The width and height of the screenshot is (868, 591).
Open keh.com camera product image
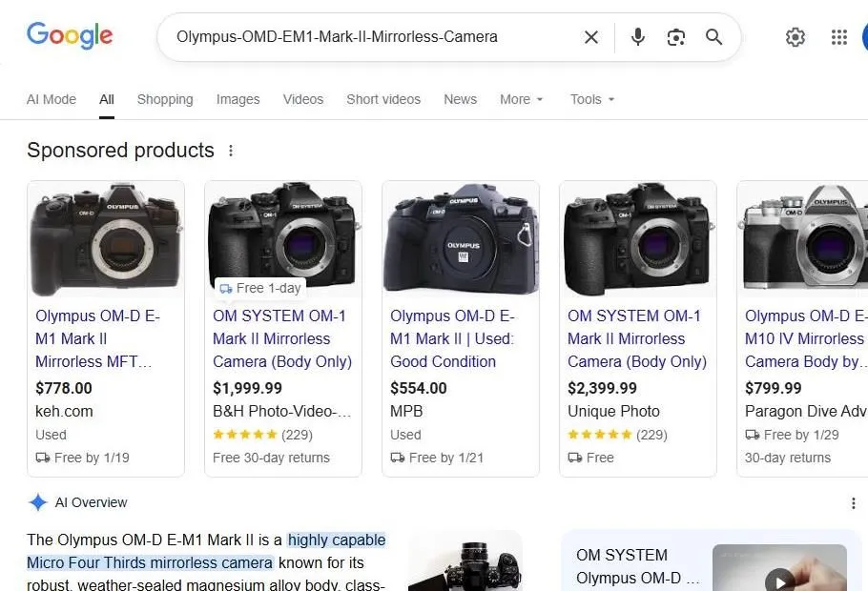pyautogui.click(x=106, y=239)
